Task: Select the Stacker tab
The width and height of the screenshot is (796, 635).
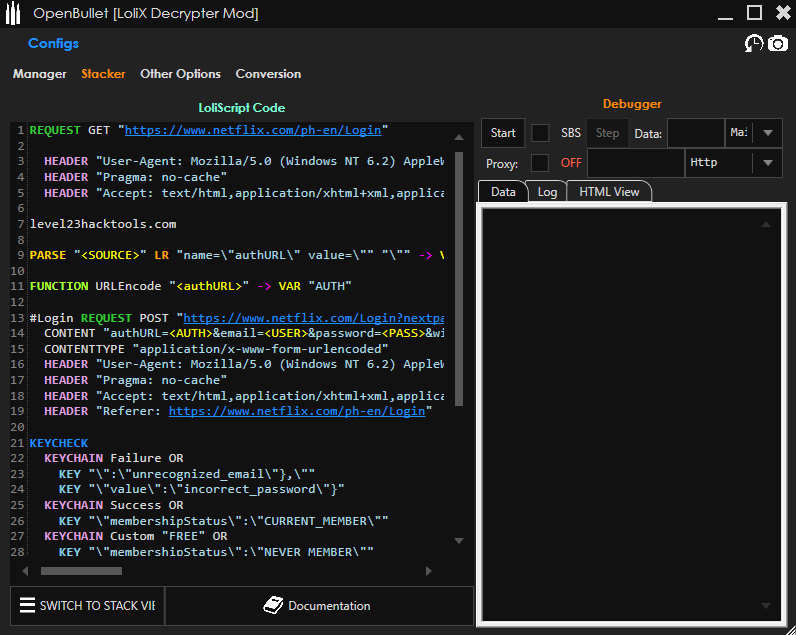Action: (103, 74)
